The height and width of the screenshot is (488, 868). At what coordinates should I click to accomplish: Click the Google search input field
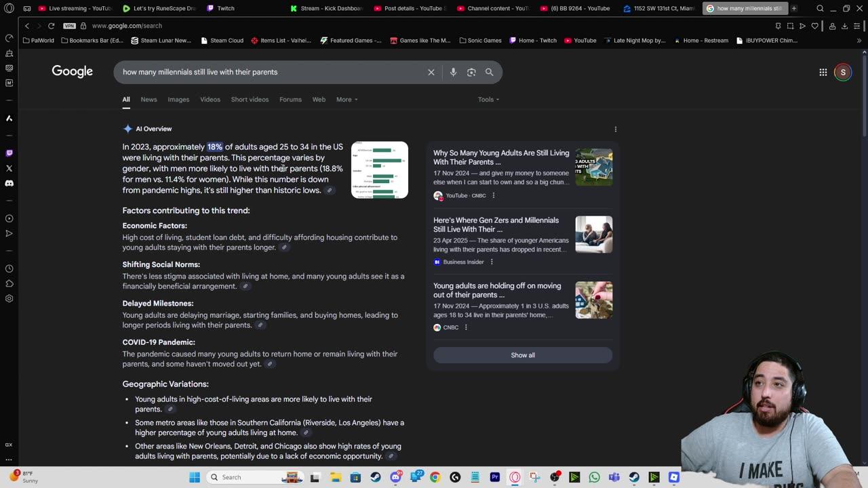(271, 72)
